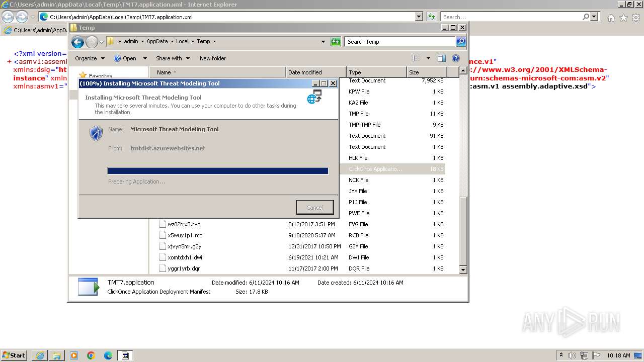Click the Favorites star in navigation pane
Viewport: 644px width, 362px height.
tap(83, 75)
